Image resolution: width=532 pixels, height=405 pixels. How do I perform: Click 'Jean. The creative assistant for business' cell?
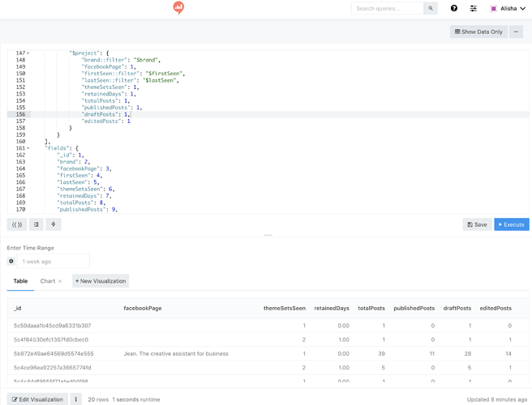[x=176, y=353]
